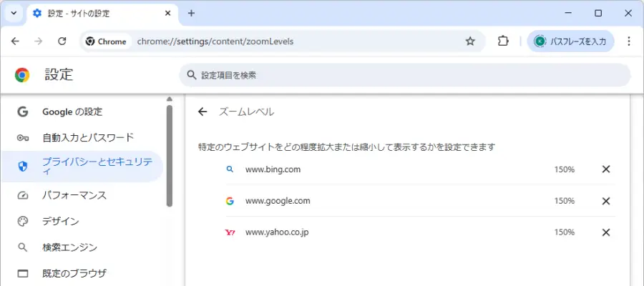The height and width of the screenshot is (286, 644).
Task: Open Chrome three-dot menu
Action: (629, 41)
